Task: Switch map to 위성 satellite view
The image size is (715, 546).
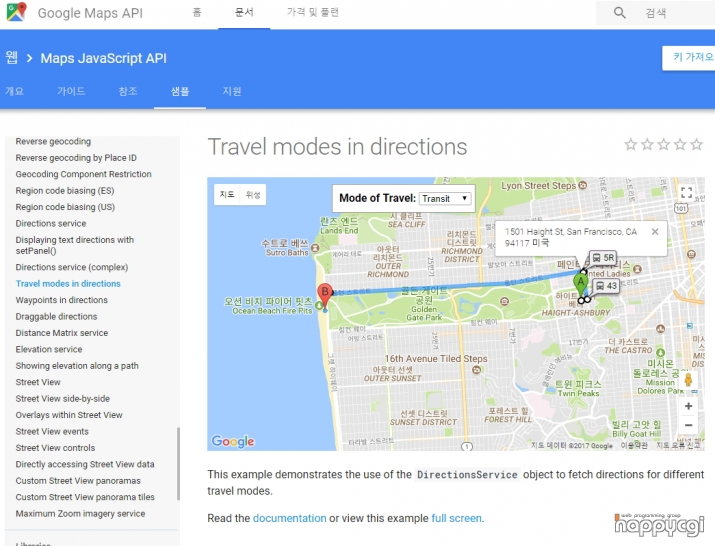Action: pyautogui.click(x=253, y=195)
